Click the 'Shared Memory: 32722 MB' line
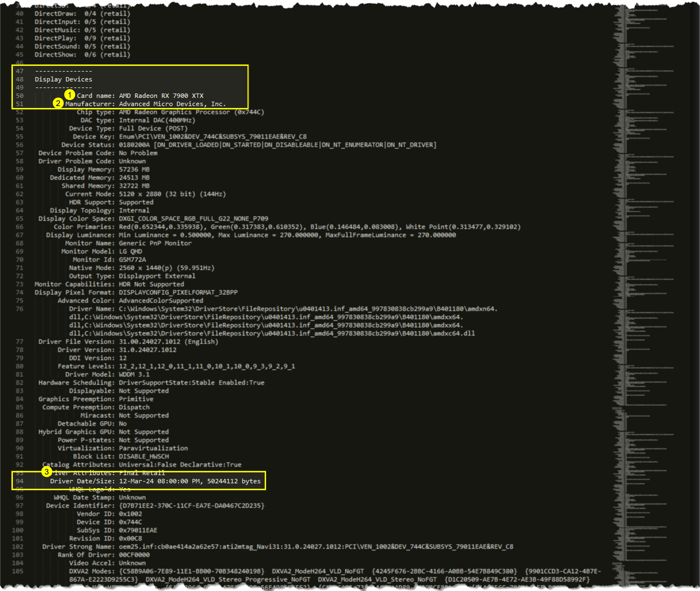 [x=106, y=186]
